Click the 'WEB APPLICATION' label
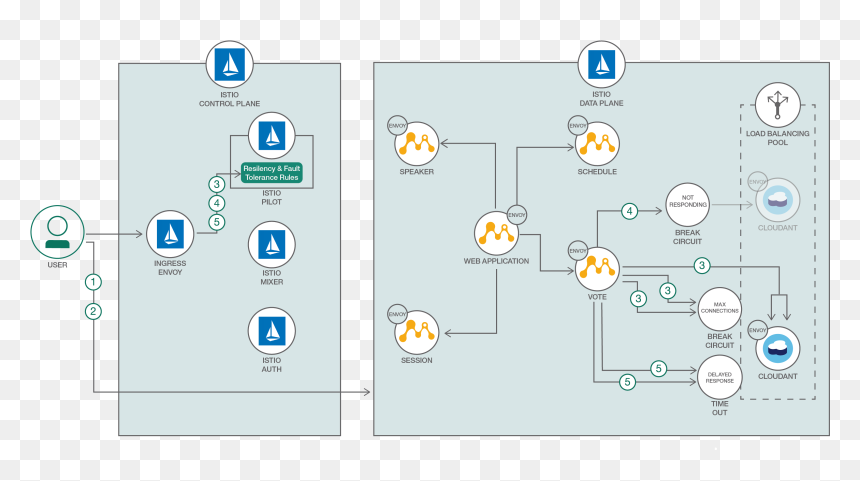This screenshot has height=481, width=860. (x=496, y=261)
